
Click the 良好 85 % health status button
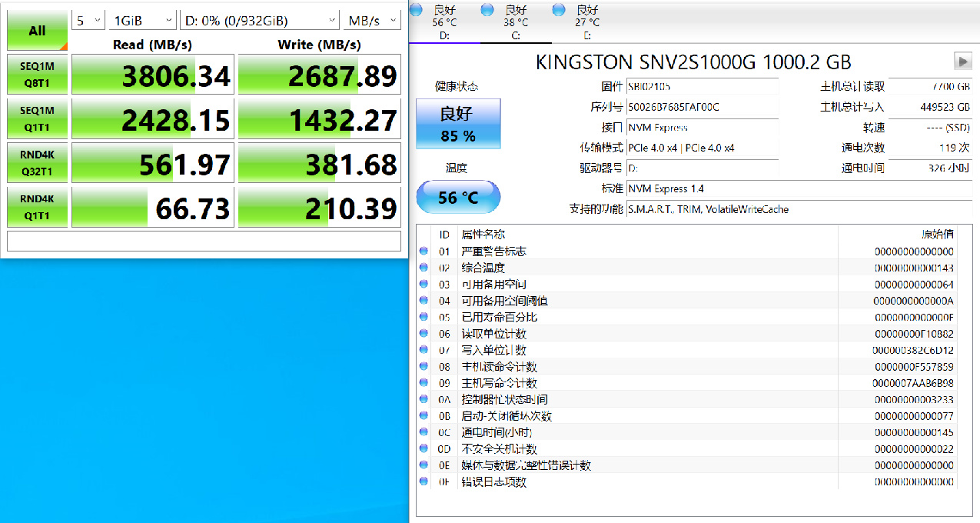pyautogui.click(x=458, y=123)
